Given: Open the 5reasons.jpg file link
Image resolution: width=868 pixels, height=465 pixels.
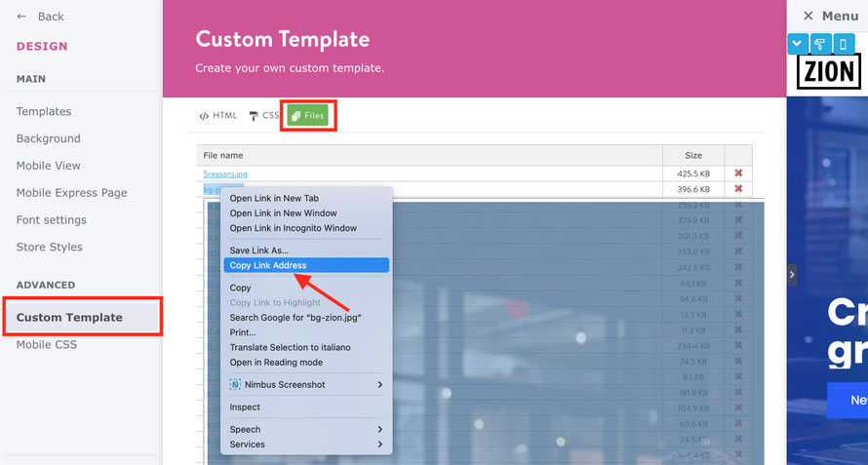Looking at the screenshot, I should tap(225, 174).
